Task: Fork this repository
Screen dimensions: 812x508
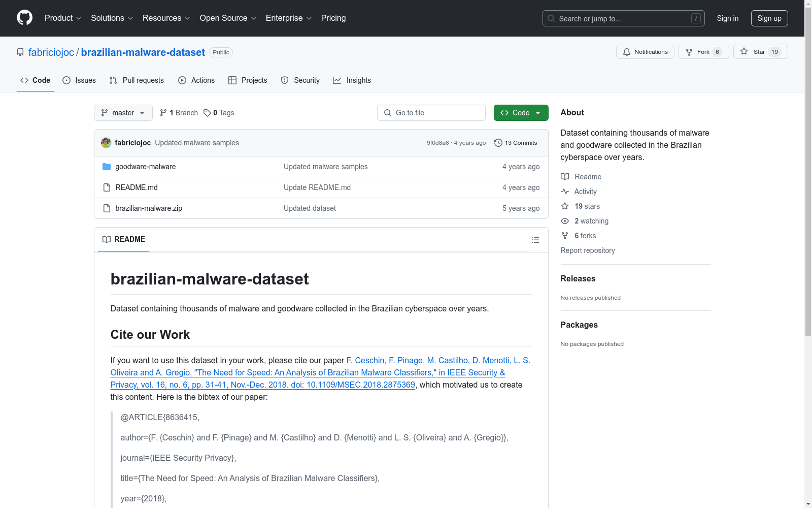Action: (x=703, y=52)
